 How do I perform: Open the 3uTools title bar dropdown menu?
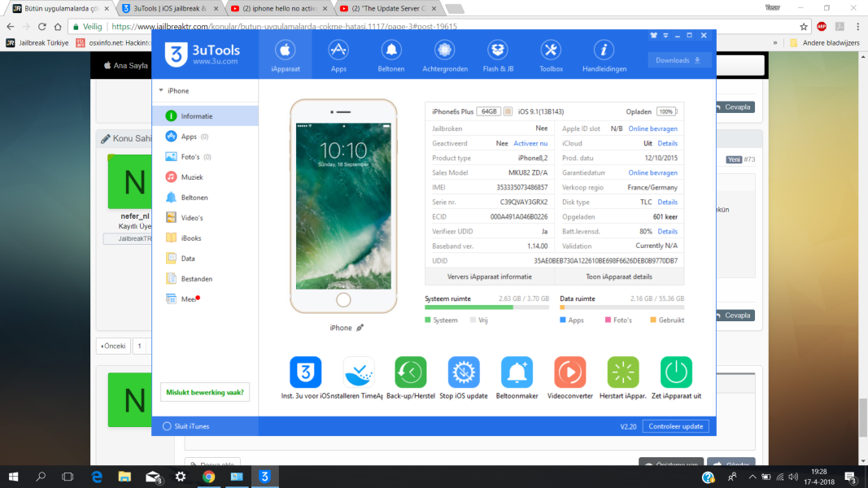(665, 36)
